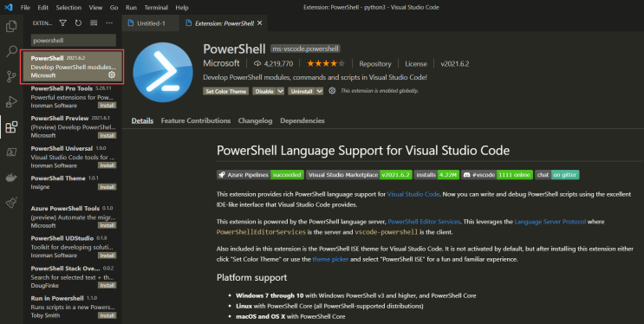Open the Search view in activity bar

pos(11,51)
